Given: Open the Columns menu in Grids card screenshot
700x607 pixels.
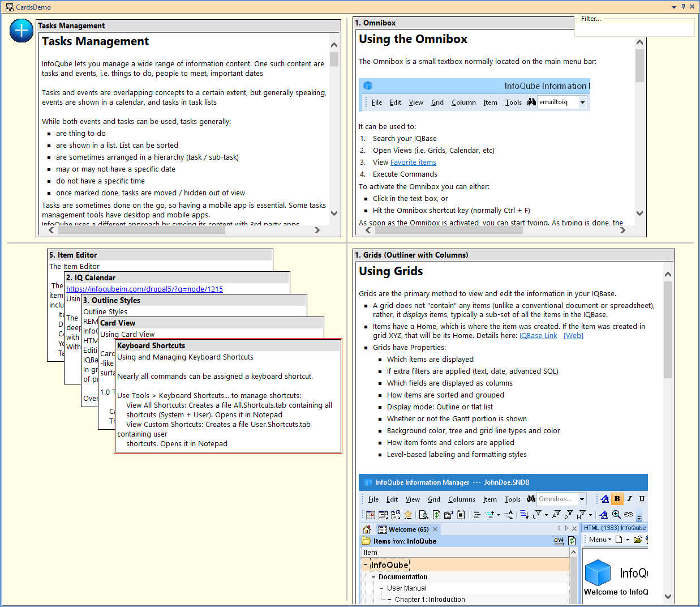Looking at the screenshot, I should [462, 499].
